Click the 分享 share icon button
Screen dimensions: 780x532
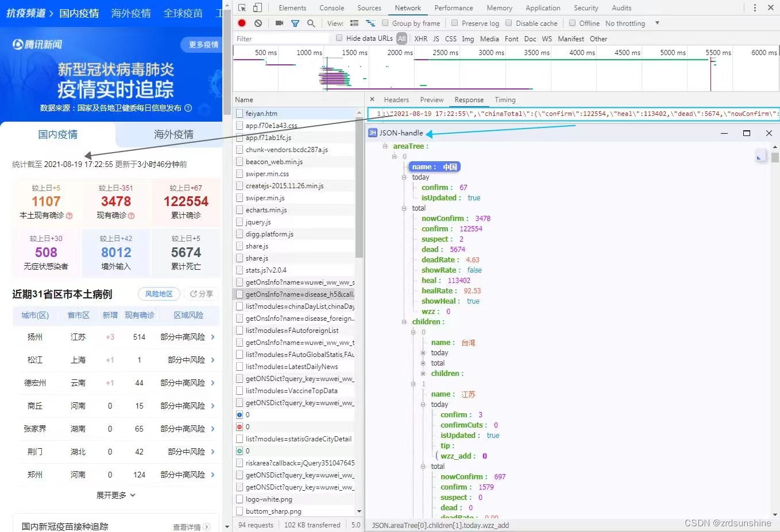(202, 294)
